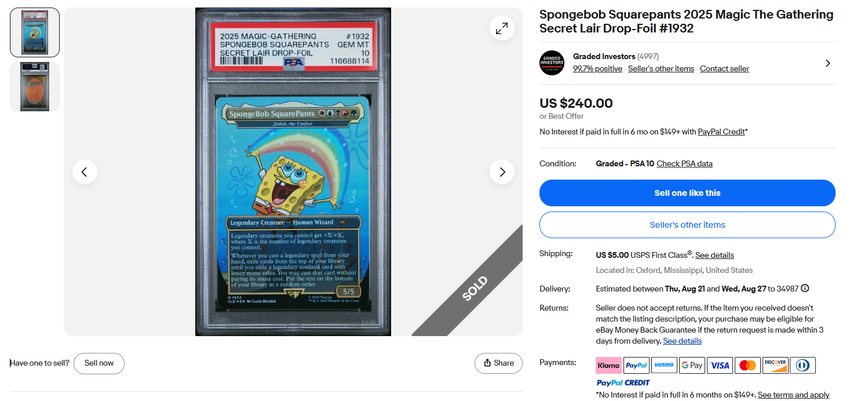The height and width of the screenshot is (401, 868).
Task: Open the Contact seller link
Action: coord(724,69)
